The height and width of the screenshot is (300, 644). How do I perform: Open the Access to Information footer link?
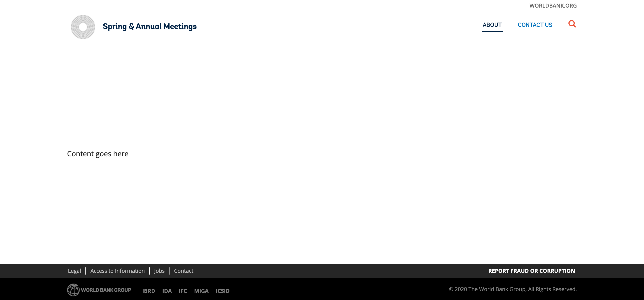(x=117, y=271)
